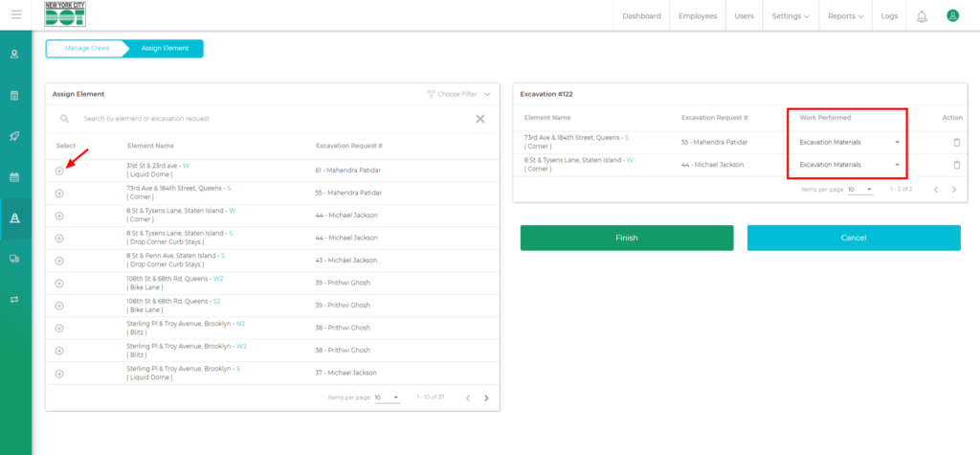Click the notifications bell icon
This screenshot has height=455, width=980.
pyautogui.click(x=922, y=16)
